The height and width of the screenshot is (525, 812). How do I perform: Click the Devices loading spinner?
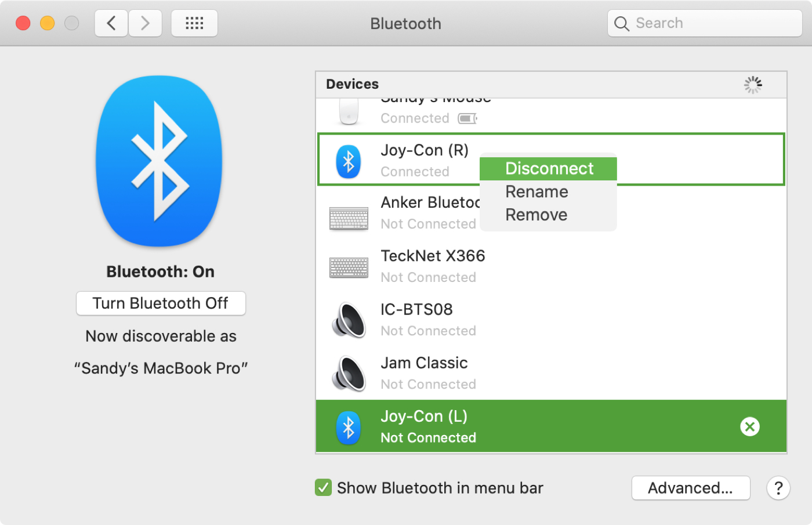(x=753, y=85)
